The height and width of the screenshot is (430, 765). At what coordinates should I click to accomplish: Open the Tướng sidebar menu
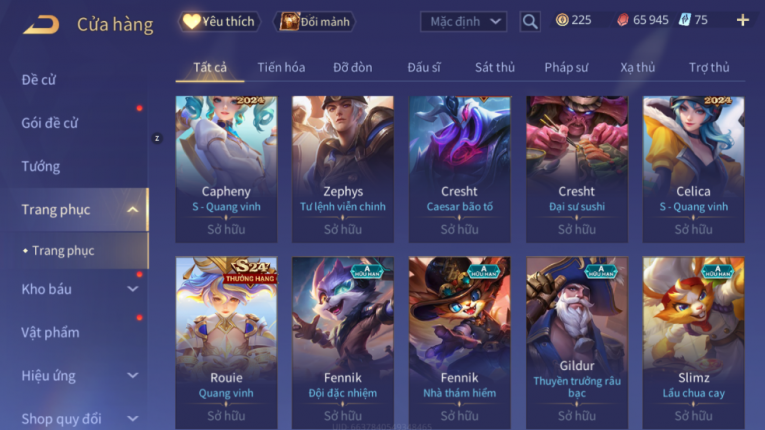click(40, 166)
